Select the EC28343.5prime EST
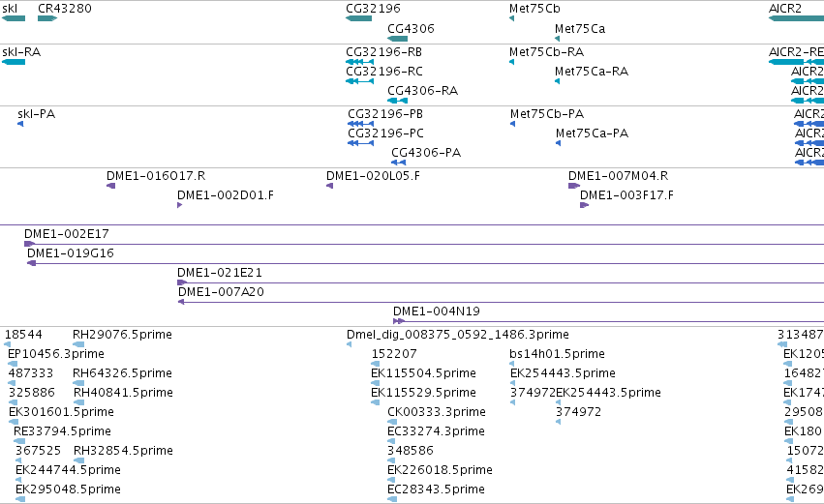824x504 pixels. [392, 499]
